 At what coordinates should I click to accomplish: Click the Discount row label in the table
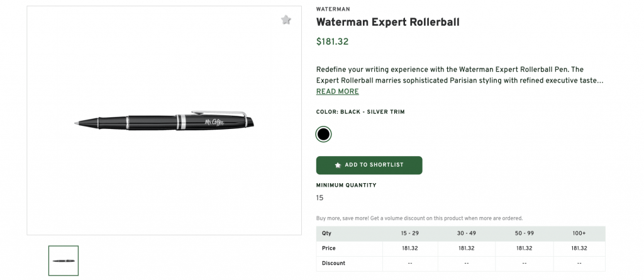[x=333, y=263]
